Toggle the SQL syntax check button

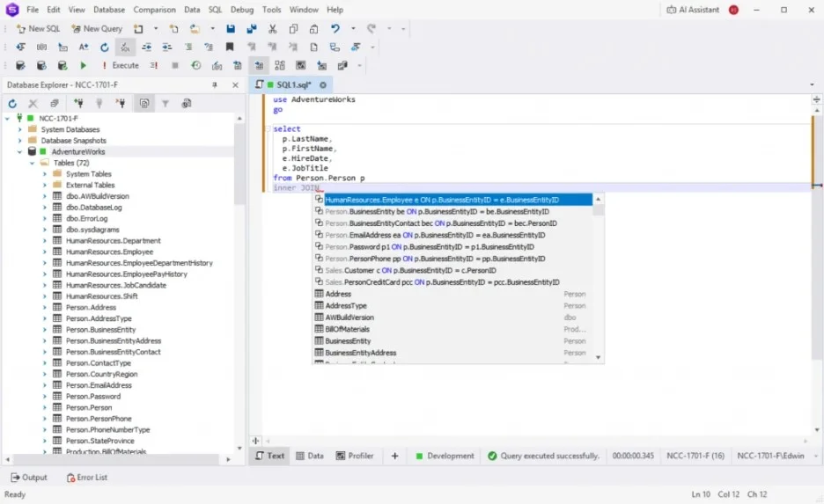(125, 47)
